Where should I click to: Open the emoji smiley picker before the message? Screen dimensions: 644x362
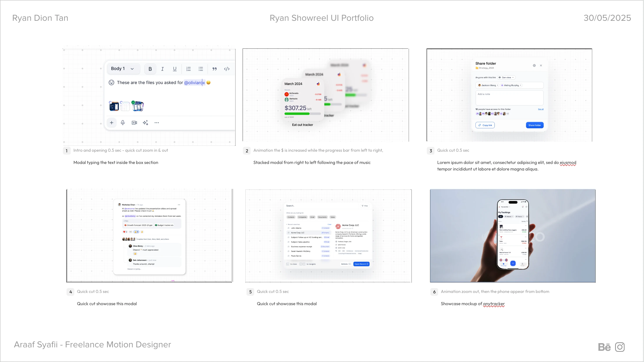[x=111, y=82]
